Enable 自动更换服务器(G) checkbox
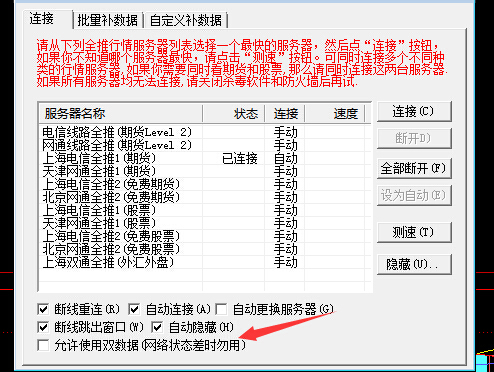 (221, 309)
